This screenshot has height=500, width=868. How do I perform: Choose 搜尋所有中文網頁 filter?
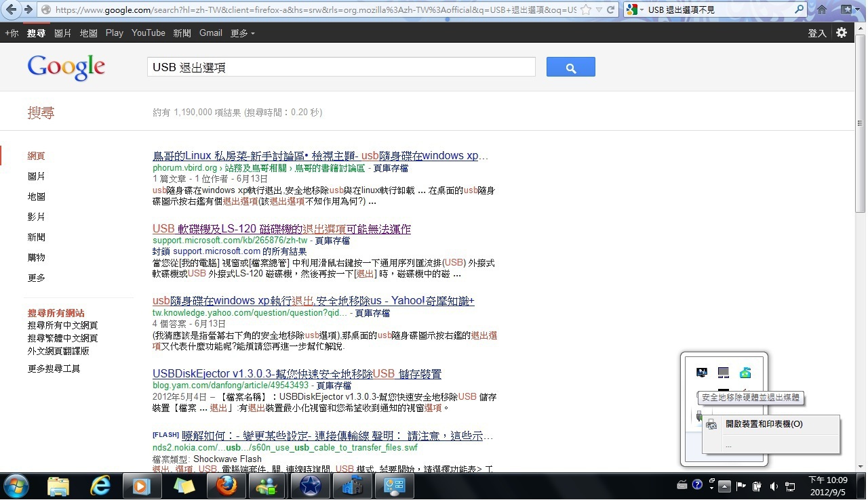[62, 325]
